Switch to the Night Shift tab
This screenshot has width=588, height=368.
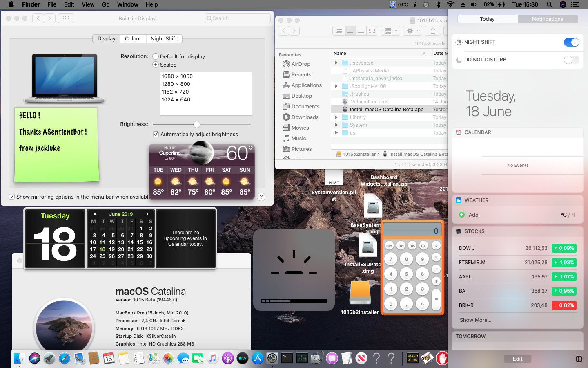tap(164, 38)
